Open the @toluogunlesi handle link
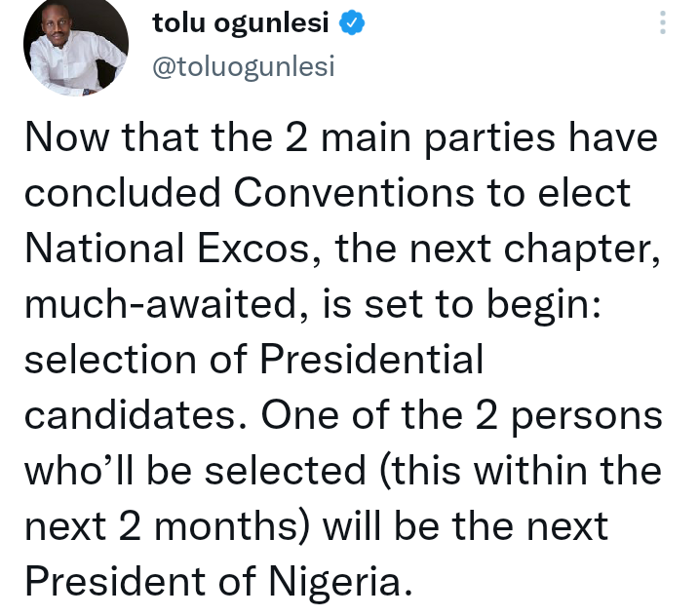699x616 pixels. [244, 67]
